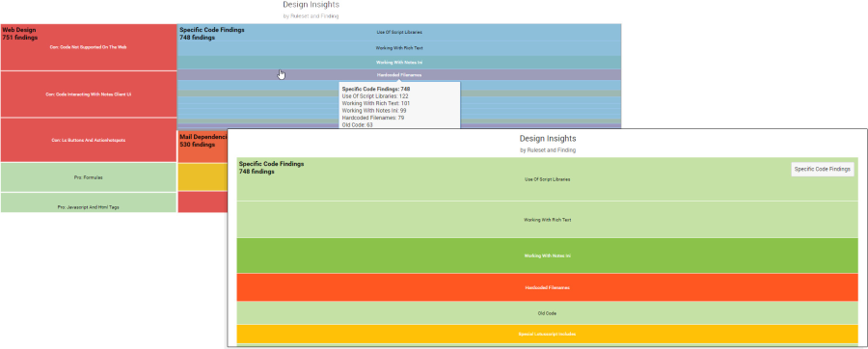The image size is (868, 349).
Task: Open the dark green Working With Notes Ini block
Action: tap(547, 255)
